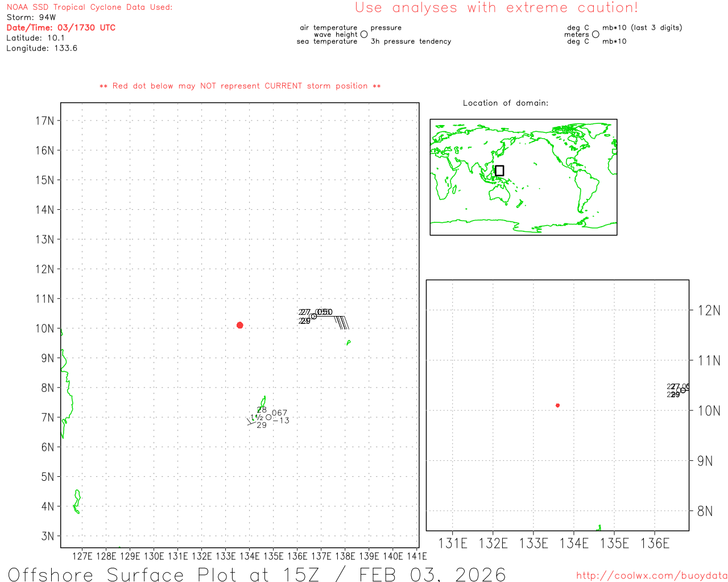Screen dimensions: 728x582
Task: Click the 'wave height' legend label
Action: click(336, 34)
